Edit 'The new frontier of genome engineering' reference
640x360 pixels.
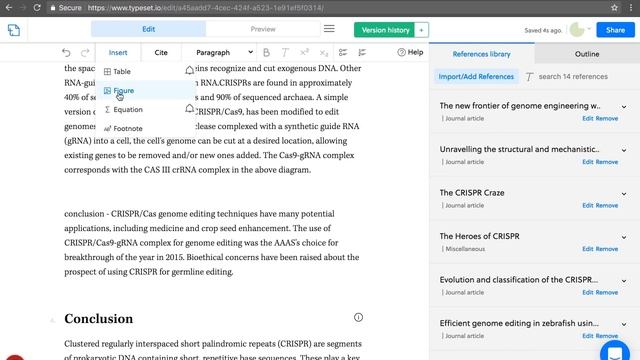588,118
